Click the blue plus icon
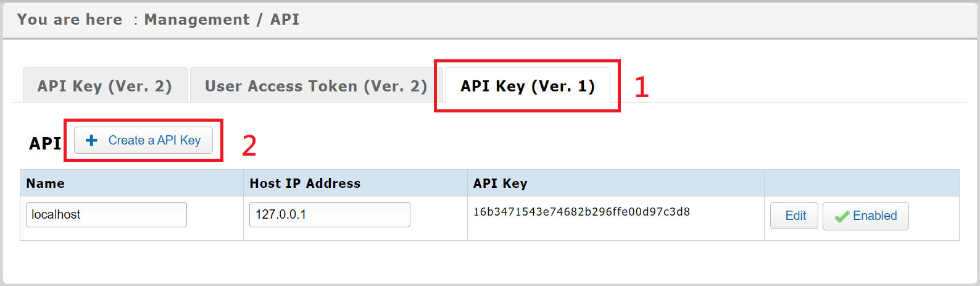 click(x=92, y=140)
